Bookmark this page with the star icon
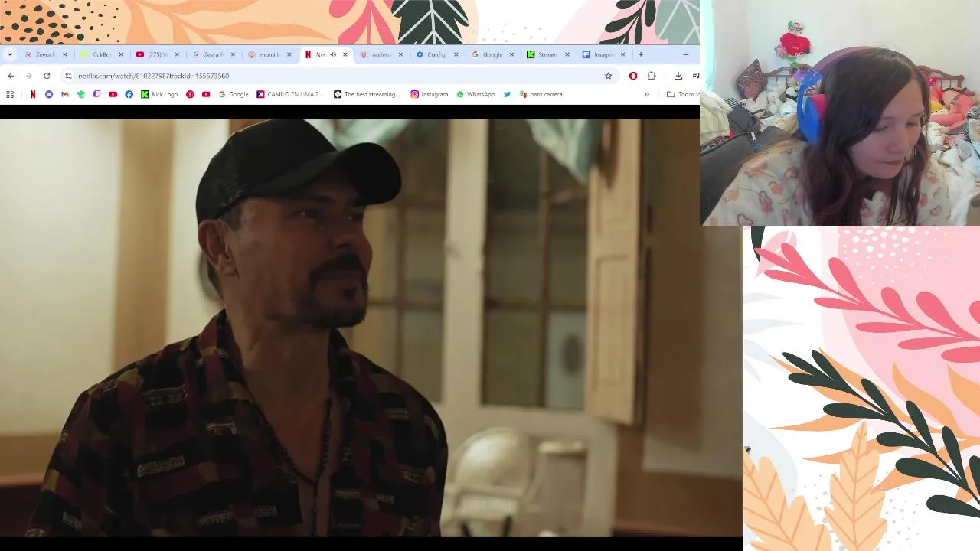 point(608,76)
